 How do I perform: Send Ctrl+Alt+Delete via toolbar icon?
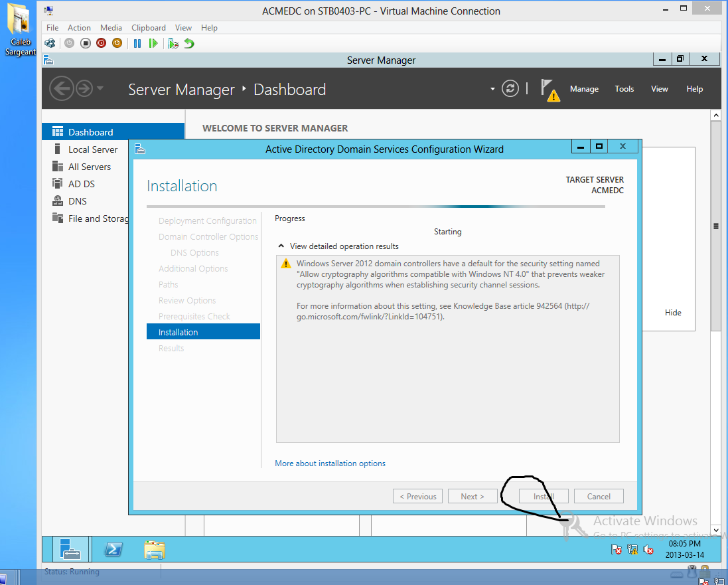pyautogui.click(x=50, y=43)
